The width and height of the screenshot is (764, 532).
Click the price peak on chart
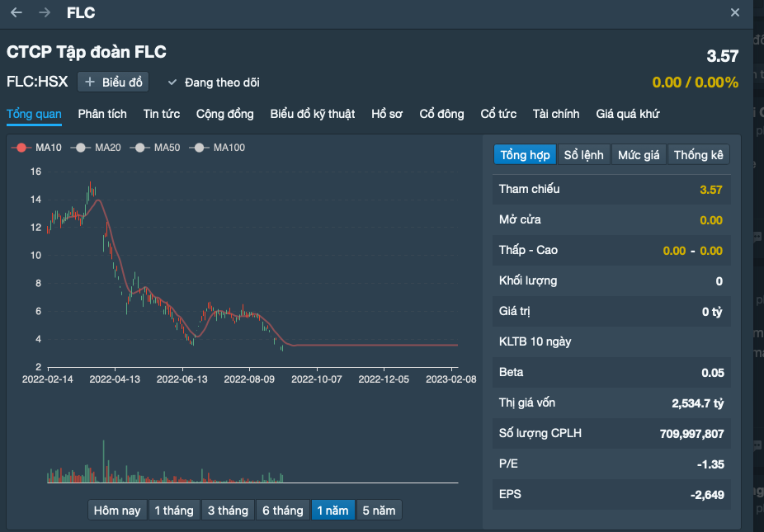click(x=91, y=185)
